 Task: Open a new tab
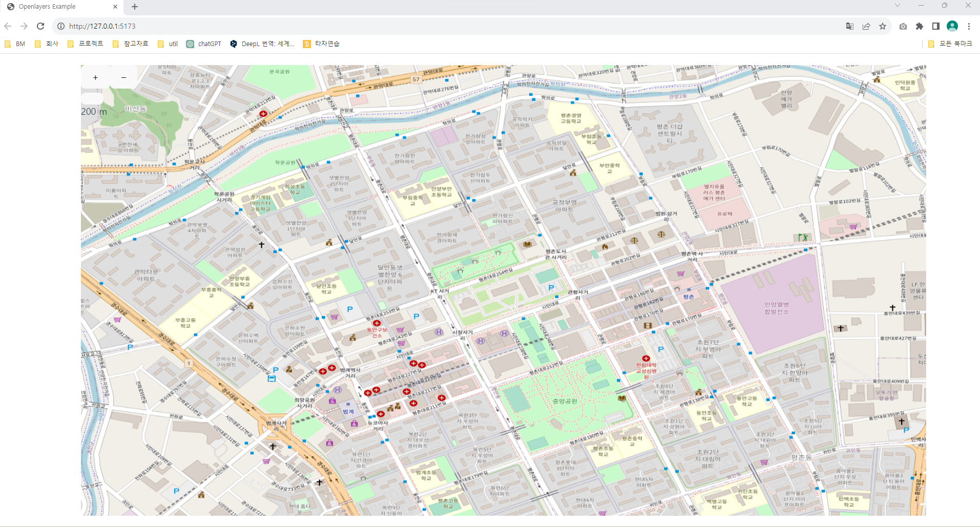135,7
